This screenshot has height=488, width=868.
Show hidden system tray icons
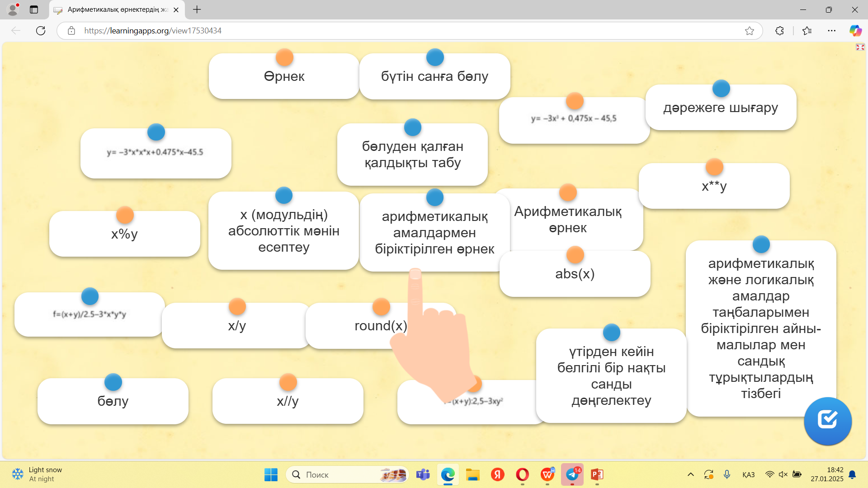690,474
